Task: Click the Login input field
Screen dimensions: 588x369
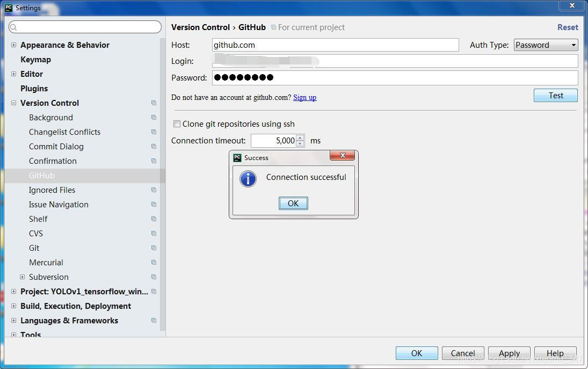Action: 395,61
